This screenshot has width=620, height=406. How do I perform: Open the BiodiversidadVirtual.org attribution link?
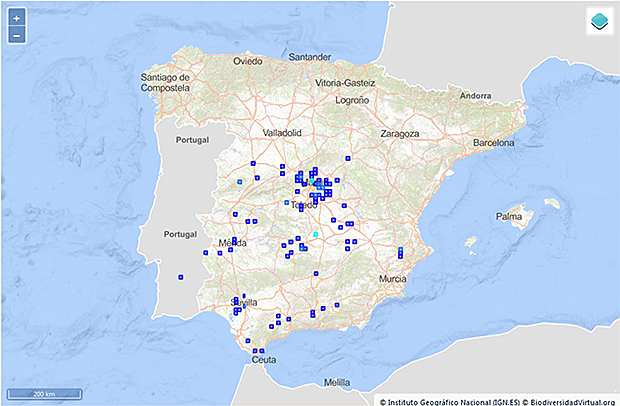pos(565,400)
